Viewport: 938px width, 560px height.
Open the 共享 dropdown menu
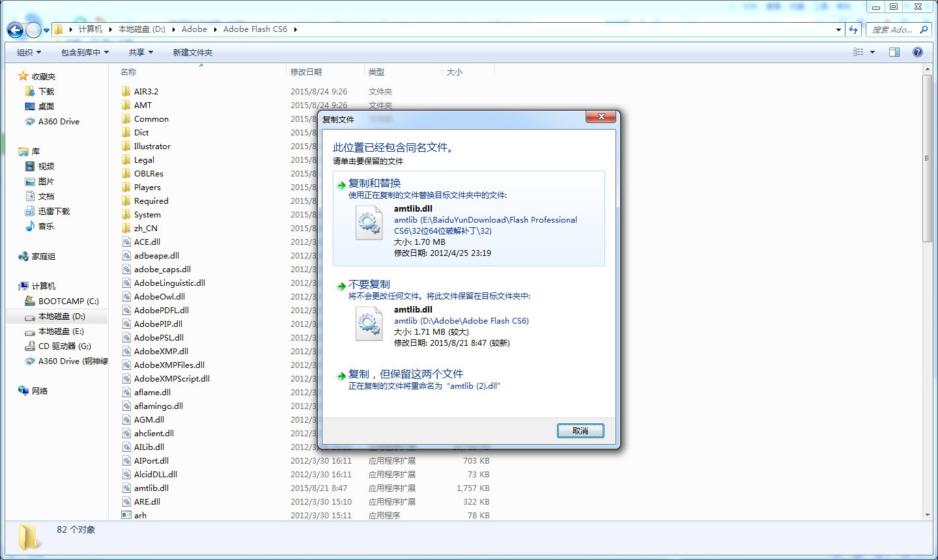click(x=141, y=53)
